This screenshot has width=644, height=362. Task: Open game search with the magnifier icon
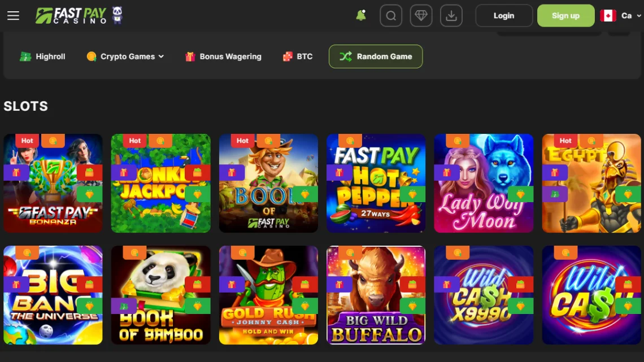click(391, 16)
